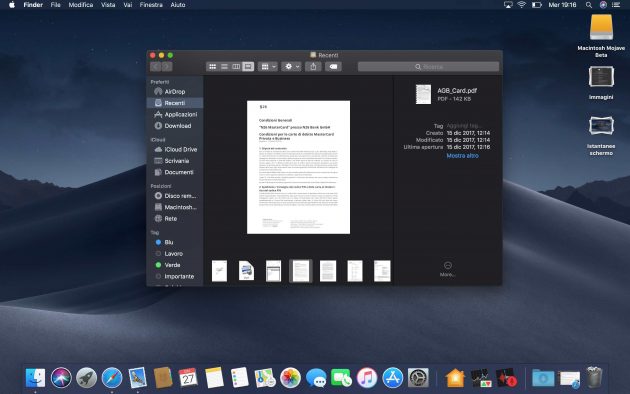Open the group-by arrangement dropdown
The height and width of the screenshot is (394, 630).
pyautogui.click(x=268, y=67)
